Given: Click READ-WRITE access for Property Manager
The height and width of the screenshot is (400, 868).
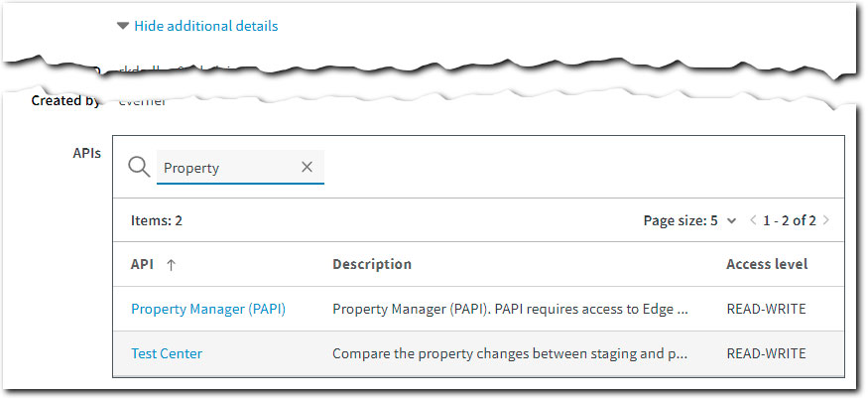Looking at the screenshot, I should click(x=766, y=309).
